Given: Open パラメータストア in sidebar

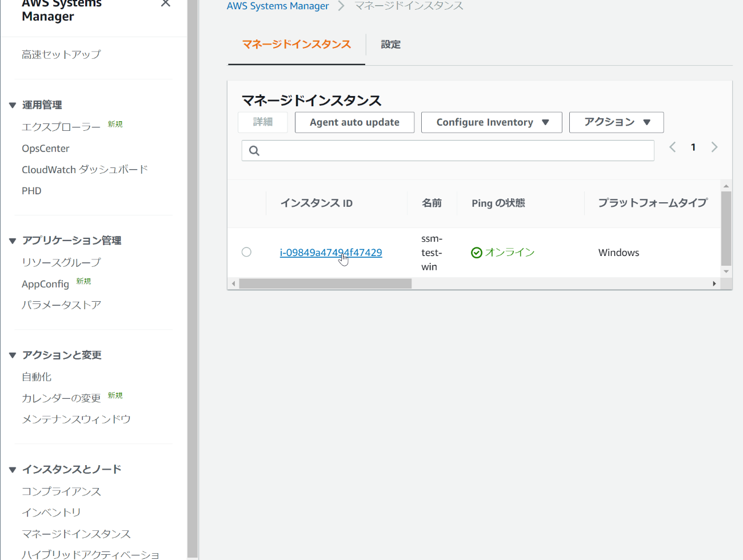Looking at the screenshot, I should [x=61, y=305].
